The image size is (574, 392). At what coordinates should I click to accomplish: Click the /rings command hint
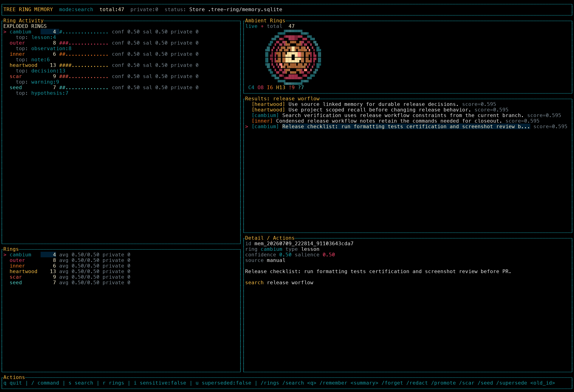click(270, 383)
